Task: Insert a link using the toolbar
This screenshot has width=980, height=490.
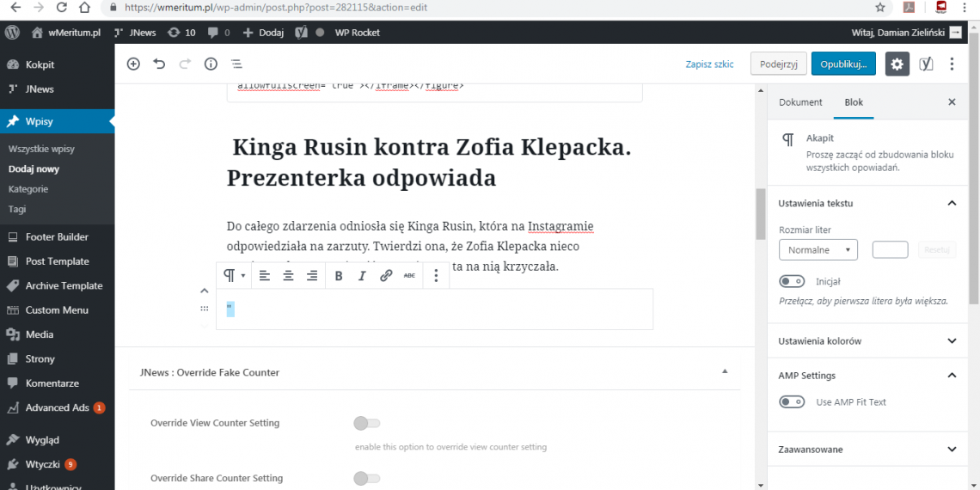Action: pyautogui.click(x=386, y=276)
